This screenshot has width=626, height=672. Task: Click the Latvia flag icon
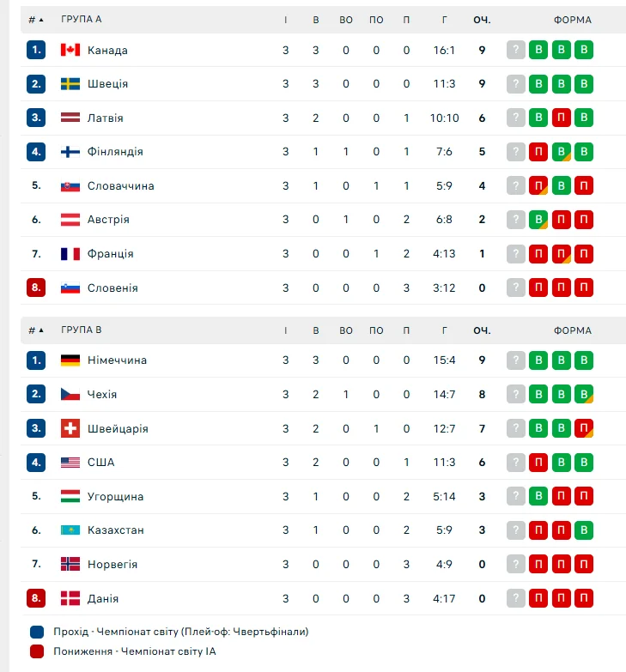[70, 118]
